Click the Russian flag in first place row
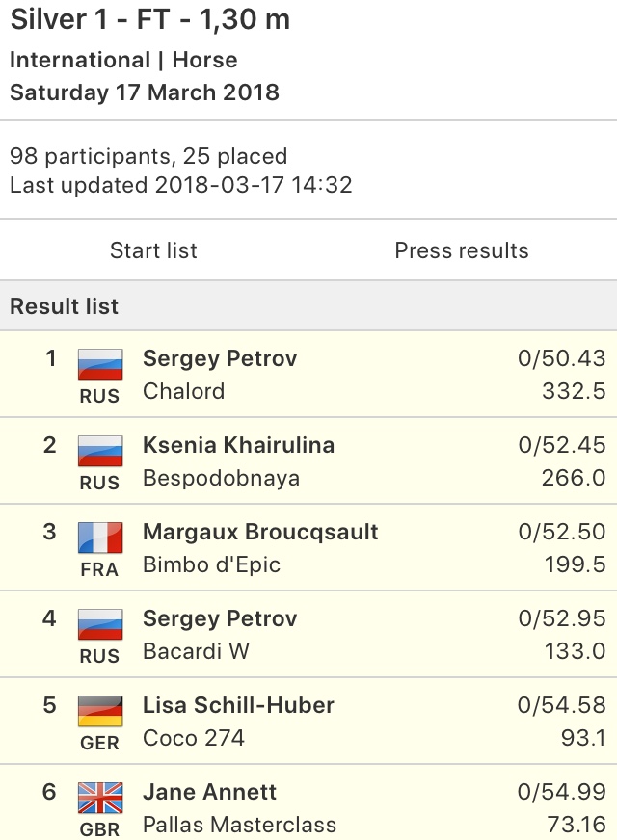 point(100,364)
